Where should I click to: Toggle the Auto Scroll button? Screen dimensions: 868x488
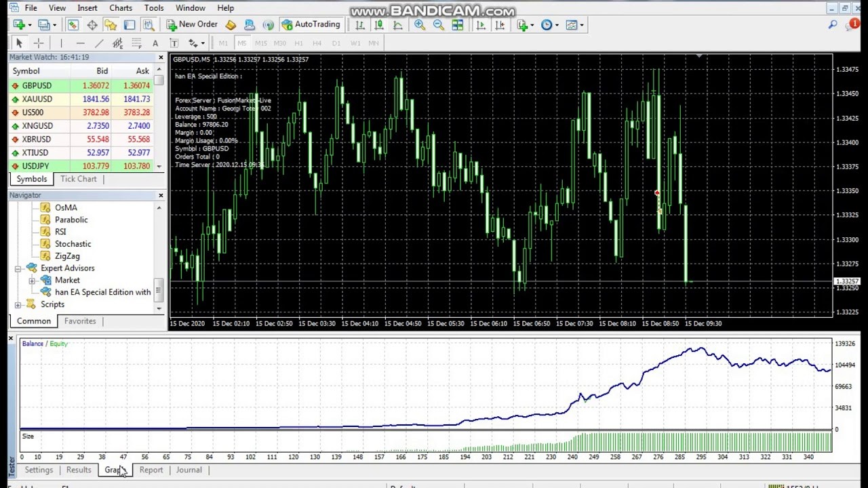point(481,25)
